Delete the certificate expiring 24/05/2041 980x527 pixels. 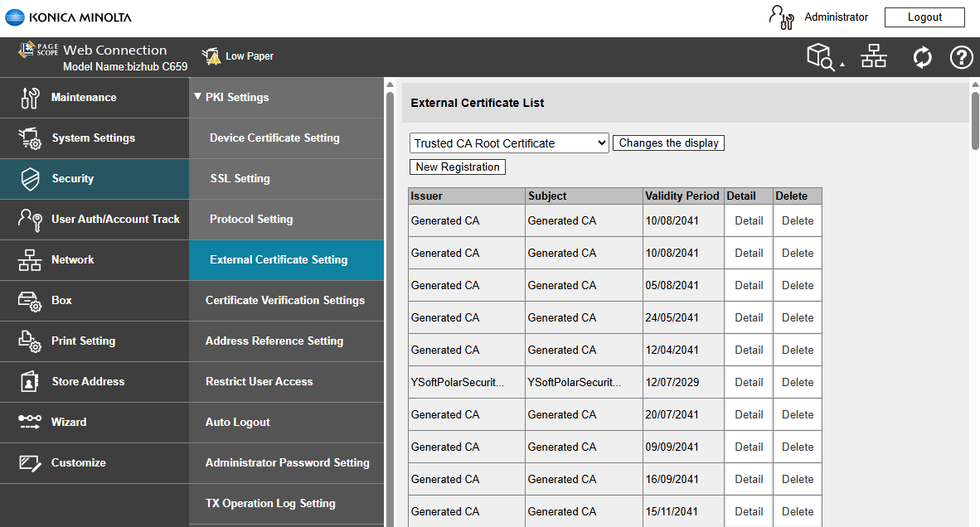click(x=798, y=318)
